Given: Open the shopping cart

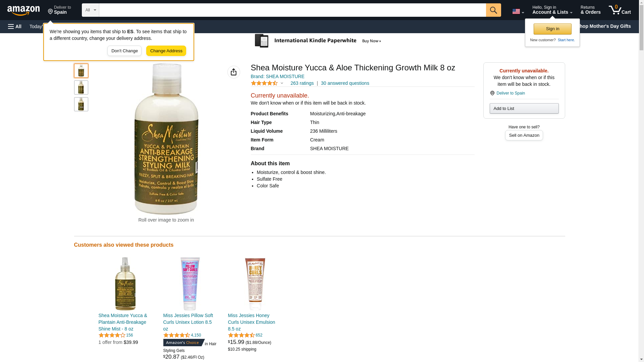Looking at the screenshot, I should (x=620, y=10).
